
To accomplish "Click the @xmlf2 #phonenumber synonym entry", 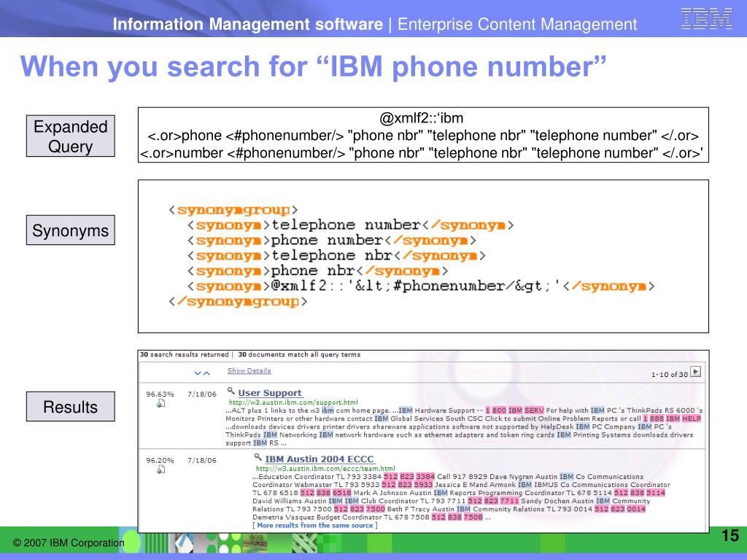I will [x=421, y=286].
